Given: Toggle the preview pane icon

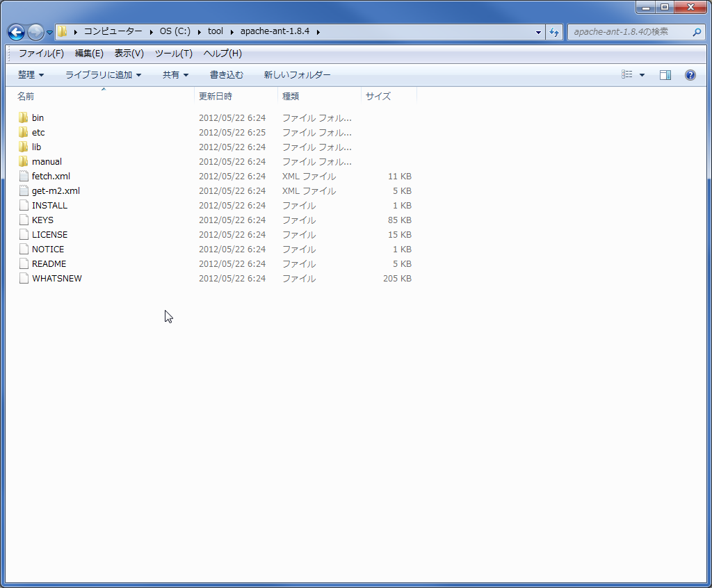Looking at the screenshot, I should pos(665,75).
